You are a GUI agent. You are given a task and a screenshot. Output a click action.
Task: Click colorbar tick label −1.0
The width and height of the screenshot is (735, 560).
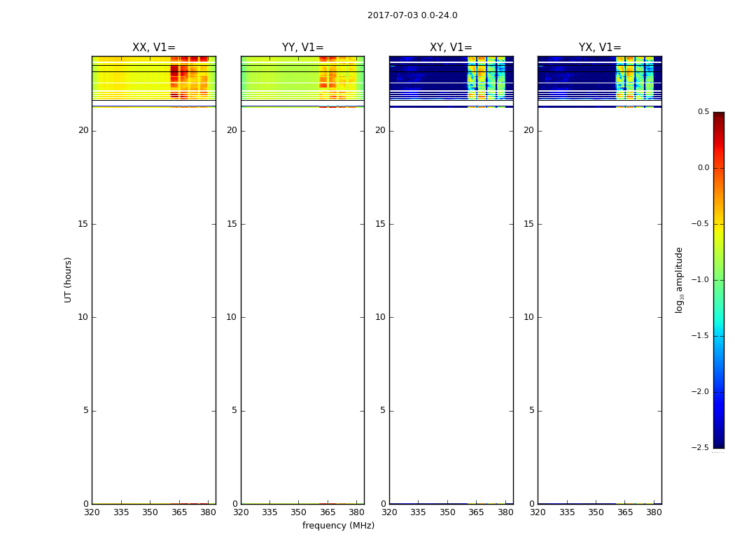[x=700, y=280]
